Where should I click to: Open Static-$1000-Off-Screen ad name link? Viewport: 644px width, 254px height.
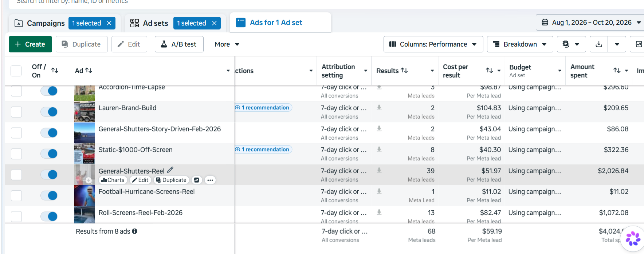point(136,150)
